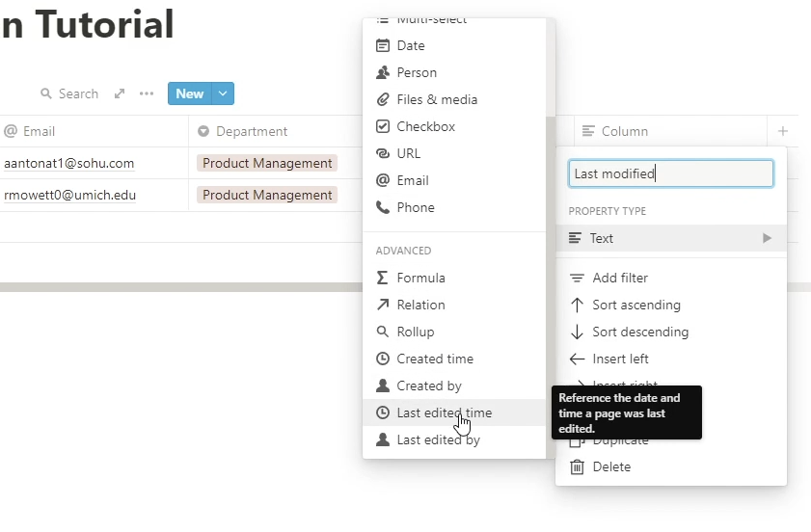Click the Sort descending down arrow
This screenshot has width=811, height=532.
578,332
